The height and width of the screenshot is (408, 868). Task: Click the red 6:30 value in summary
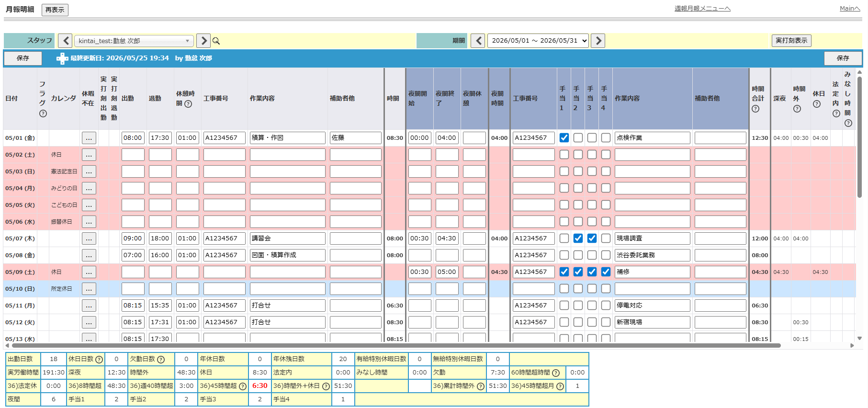point(260,386)
